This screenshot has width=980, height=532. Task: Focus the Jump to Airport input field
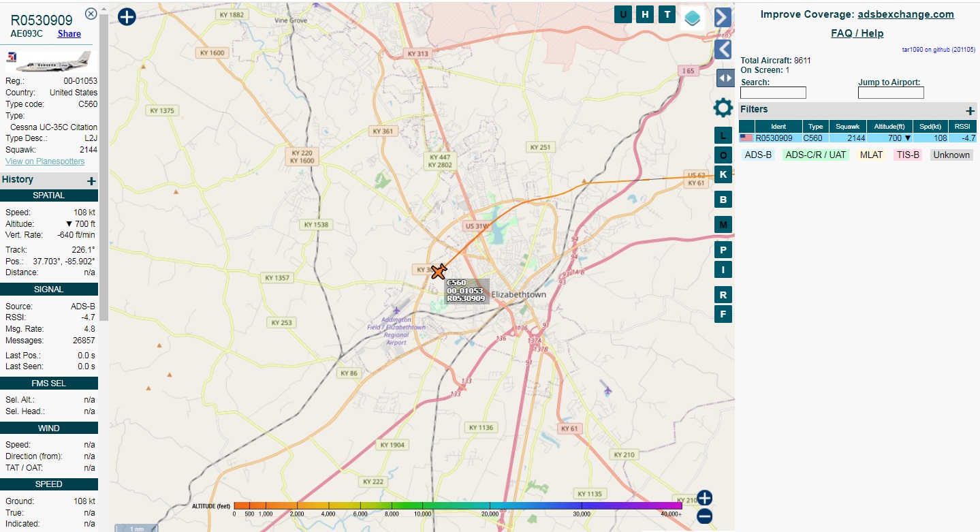[891, 93]
